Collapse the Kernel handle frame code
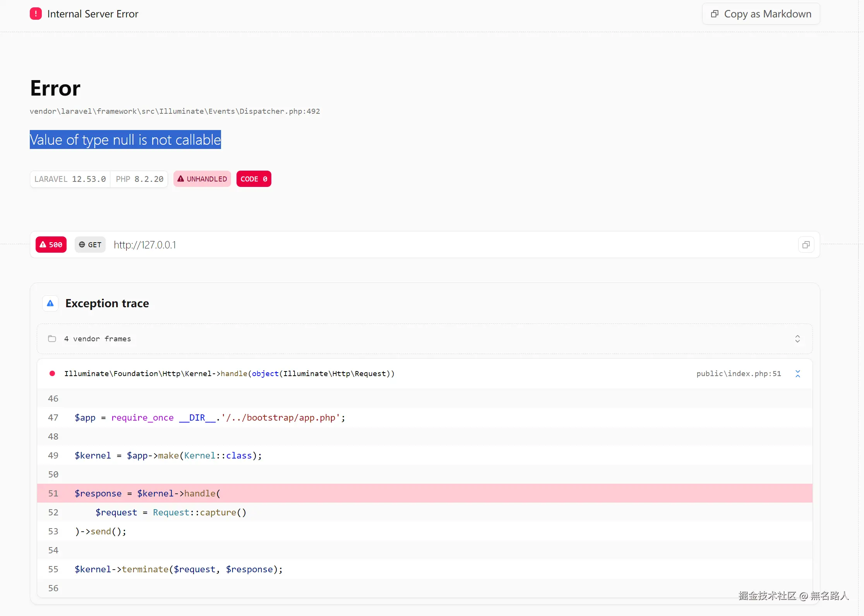Screen dimensions: 864x616 tap(797, 374)
